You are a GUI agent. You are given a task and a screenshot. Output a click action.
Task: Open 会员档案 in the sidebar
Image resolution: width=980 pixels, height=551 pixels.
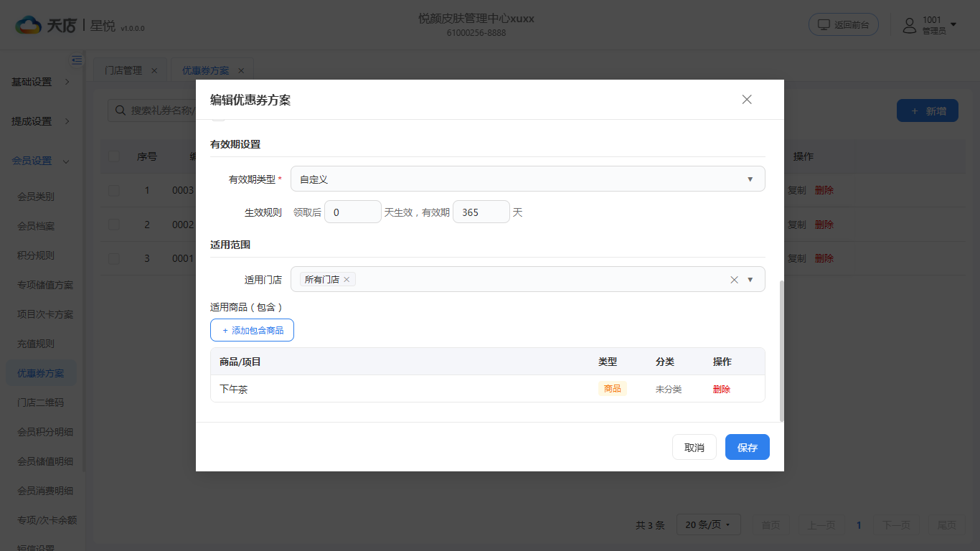coord(36,226)
